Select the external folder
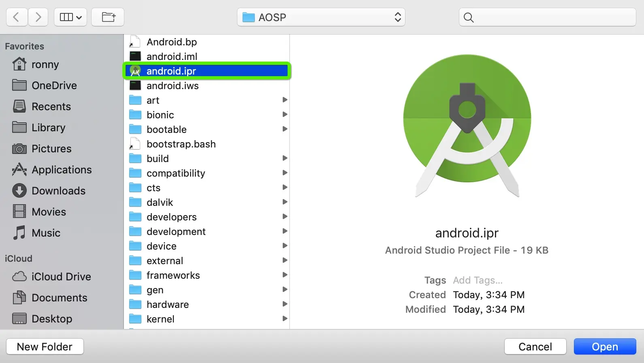This screenshot has width=644, height=363. pos(207,261)
